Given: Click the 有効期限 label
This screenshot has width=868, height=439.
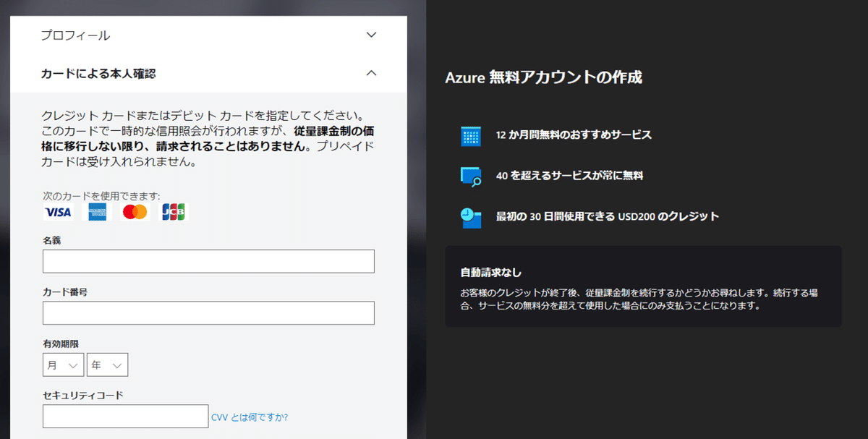Looking at the screenshot, I should (61, 344).
